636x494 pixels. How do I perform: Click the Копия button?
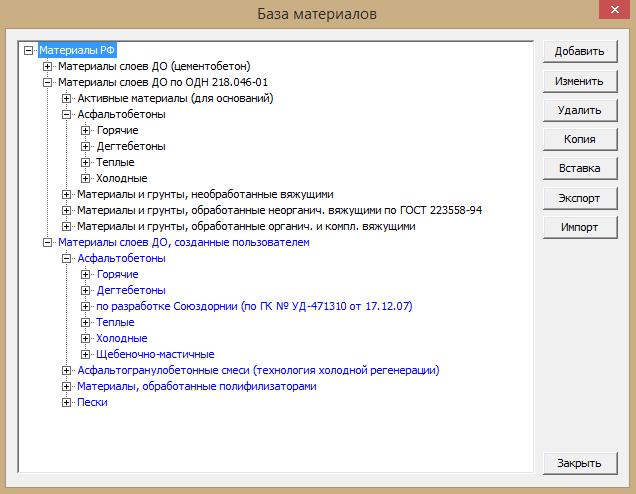[x=580, y=140]
